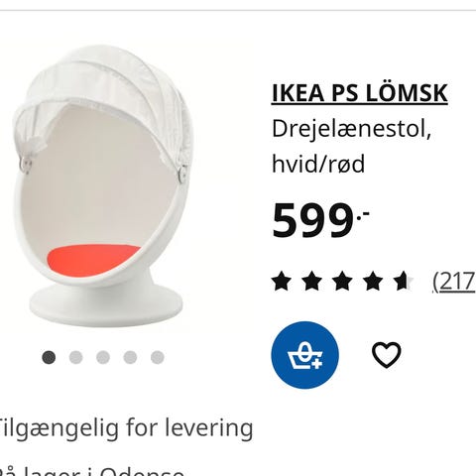Viewport: 476px width, 476px height.
Task: Select the second carousel dot
Action: pyautogui.click(x=76, y=357)
